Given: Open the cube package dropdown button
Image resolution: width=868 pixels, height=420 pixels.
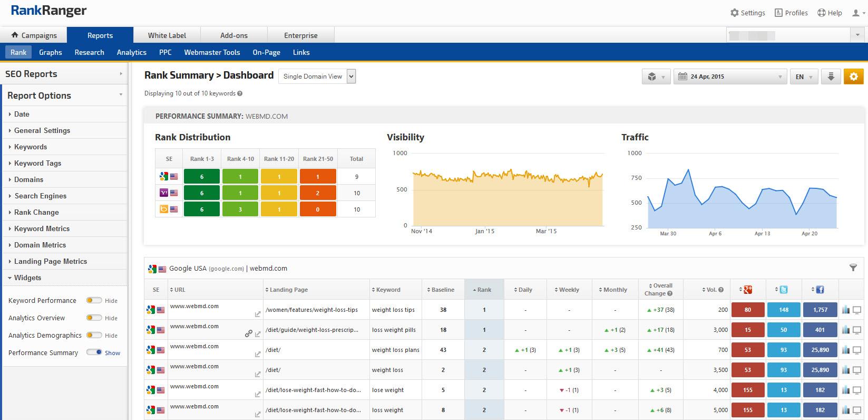Looking at the screenshot, I should click(x=656, y=77).
